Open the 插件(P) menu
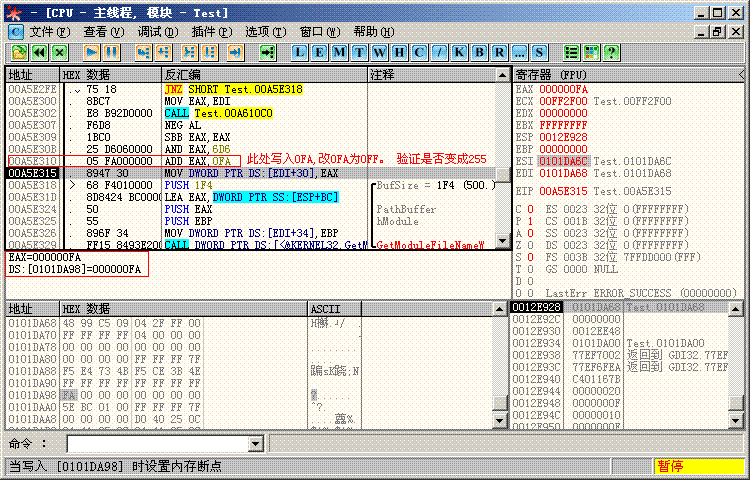750x480 pixels. [212, 32]
